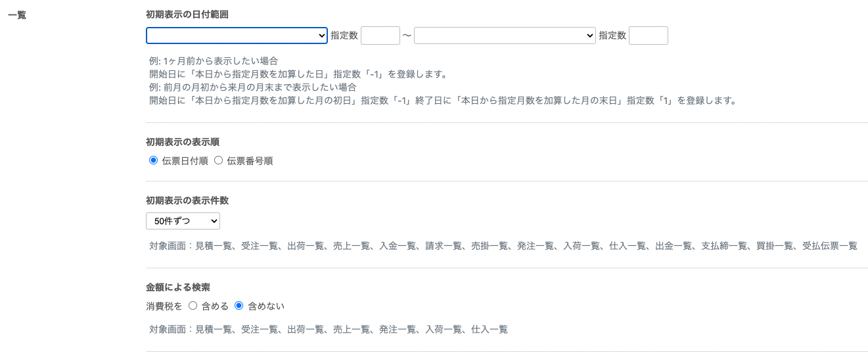This screenshot has width=868, height=363.
Task: Click the 一覧 section label
Action: (x=17, y=14)
